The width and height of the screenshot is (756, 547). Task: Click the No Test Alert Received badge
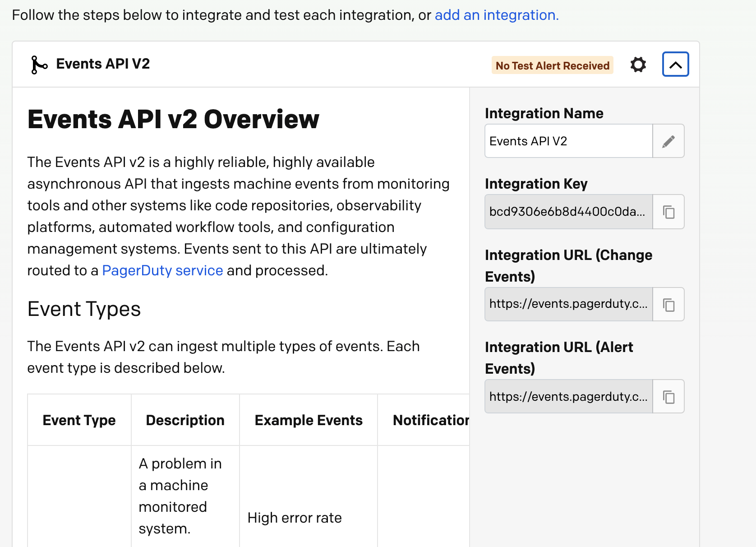(553, 65)
